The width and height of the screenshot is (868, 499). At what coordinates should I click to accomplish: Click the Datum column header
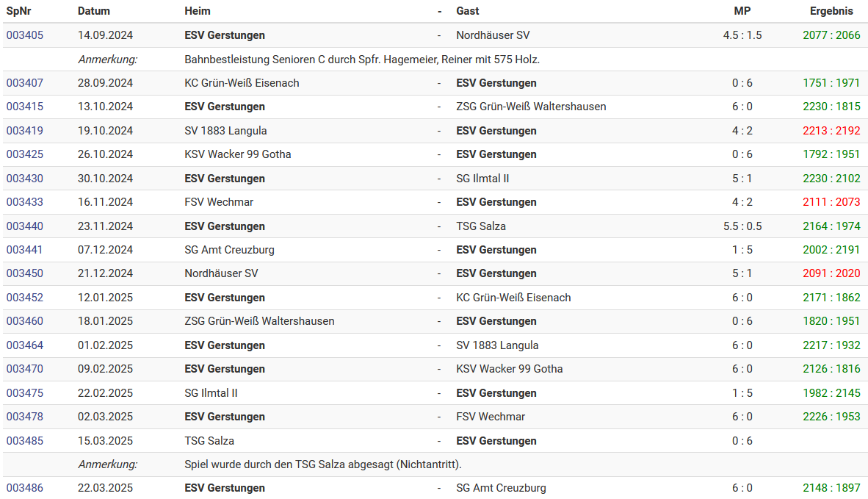[x=93, y=11]
